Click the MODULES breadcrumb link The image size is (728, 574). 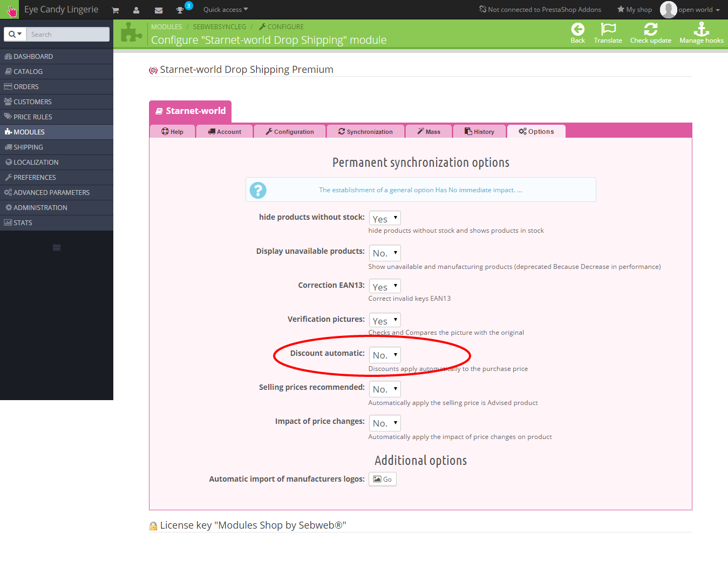166,26
